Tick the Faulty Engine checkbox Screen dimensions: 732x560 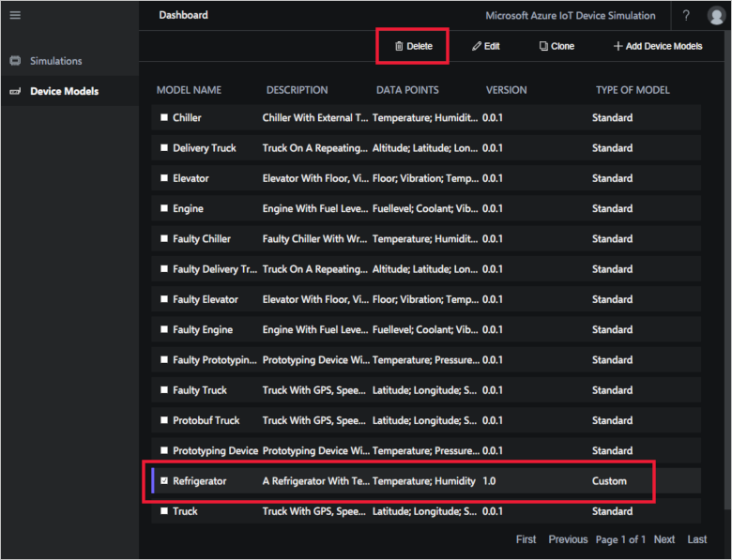(164, 329)
